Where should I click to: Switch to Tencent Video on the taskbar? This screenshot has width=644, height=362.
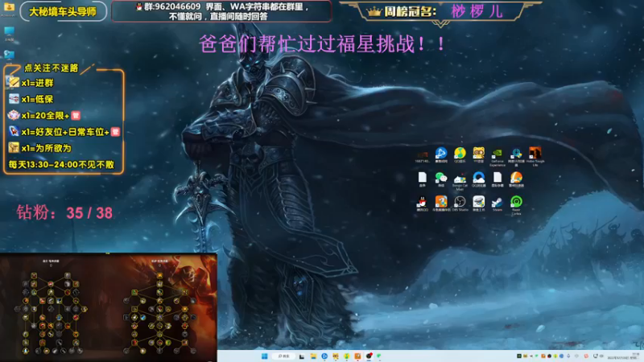(324, 356)
